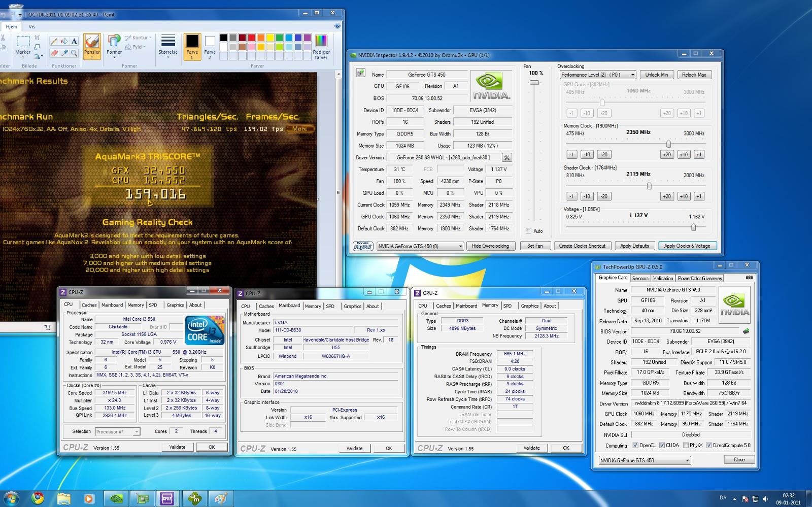Click the Set Fan button
Screen dimensions: 812x507
(x=535, y=246)
